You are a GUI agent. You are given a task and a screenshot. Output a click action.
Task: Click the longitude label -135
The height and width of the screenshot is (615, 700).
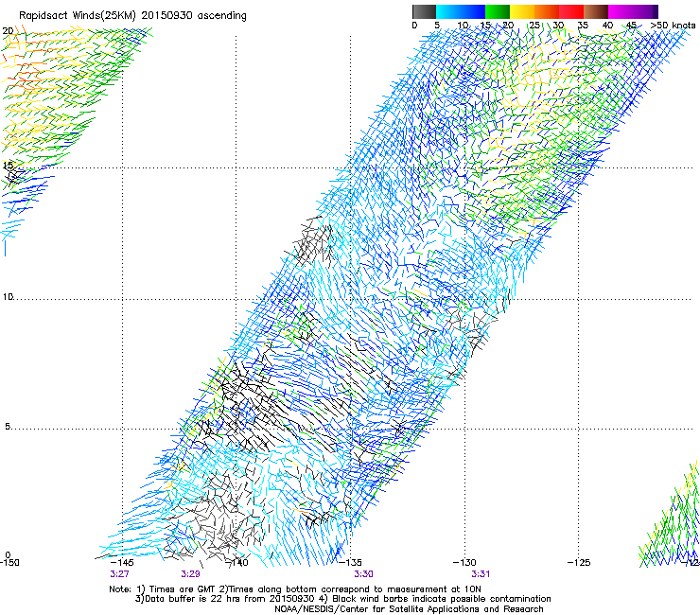coord(350,562)
